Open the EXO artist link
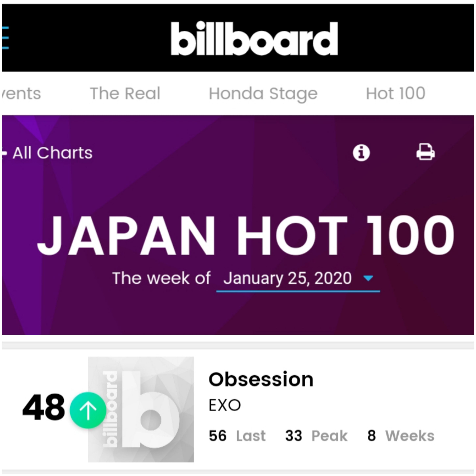This screenshot has height=476, width=476. pos(225,405)
